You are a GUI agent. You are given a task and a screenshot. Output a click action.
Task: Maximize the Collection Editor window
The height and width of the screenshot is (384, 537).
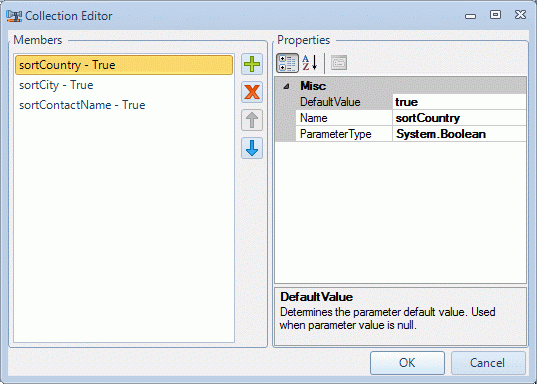point(495,15)
